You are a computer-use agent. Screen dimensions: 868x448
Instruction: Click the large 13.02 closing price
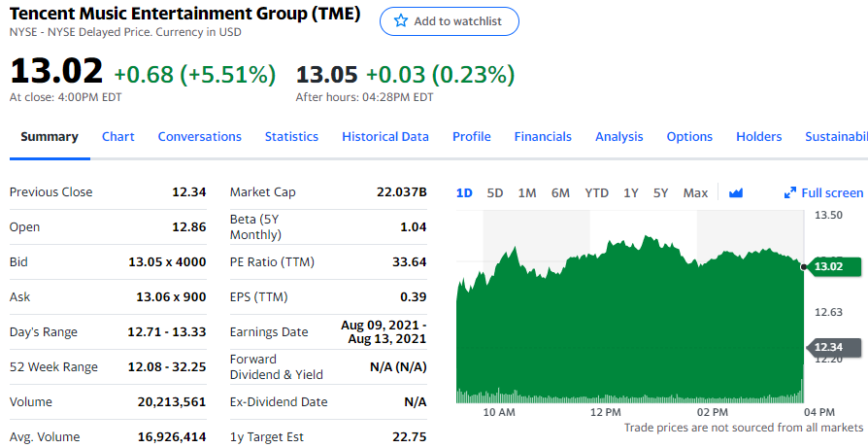56,72
